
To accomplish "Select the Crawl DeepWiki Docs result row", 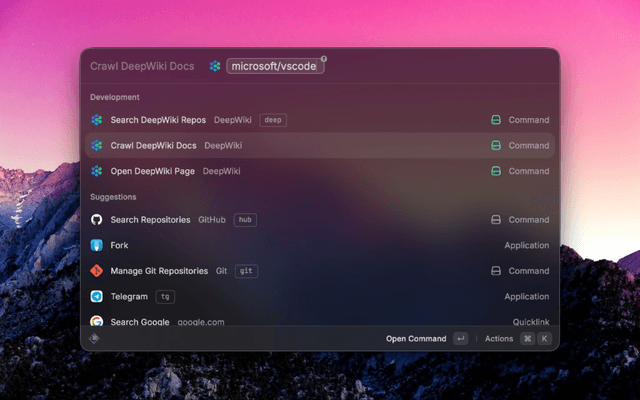I will point(320,145).
